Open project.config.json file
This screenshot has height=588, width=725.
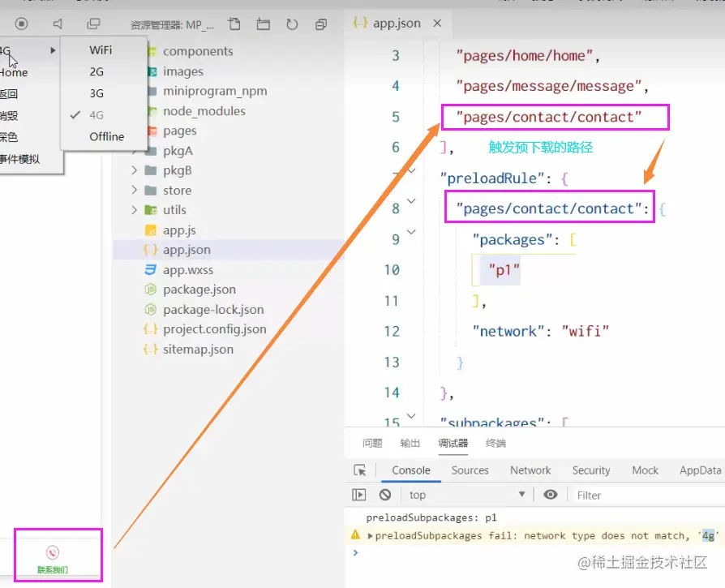click(x=215, y=329)
